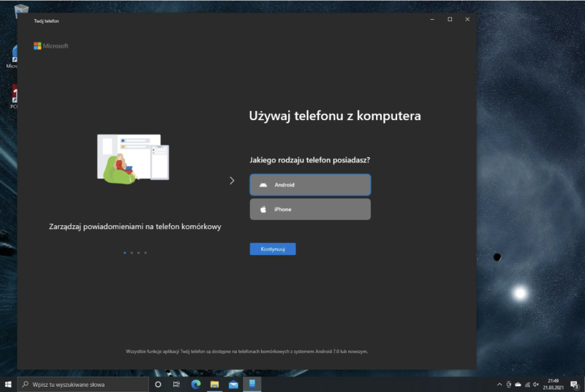Select the last carousel page dot
The width and height of the screenshot is (585, 392).
[146, 252]
